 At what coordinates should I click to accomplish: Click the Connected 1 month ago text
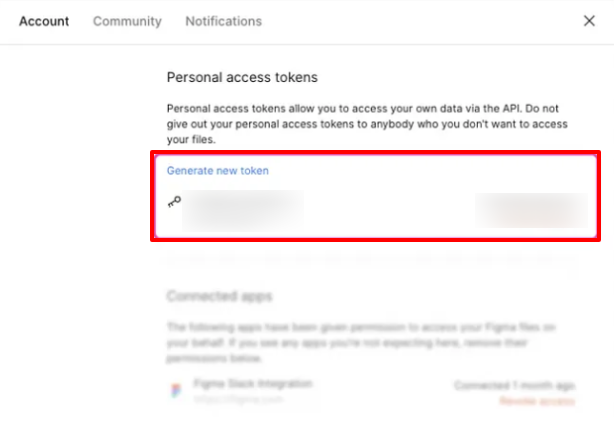tap(514, 385)
